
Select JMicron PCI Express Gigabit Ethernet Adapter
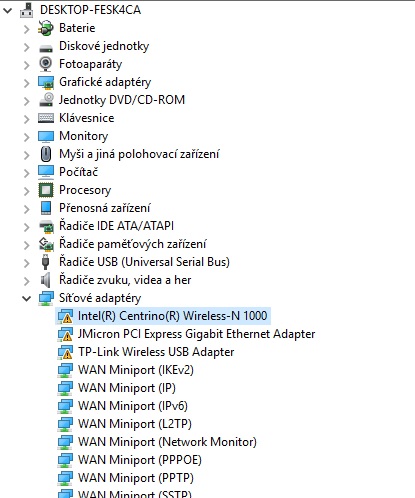196,334
